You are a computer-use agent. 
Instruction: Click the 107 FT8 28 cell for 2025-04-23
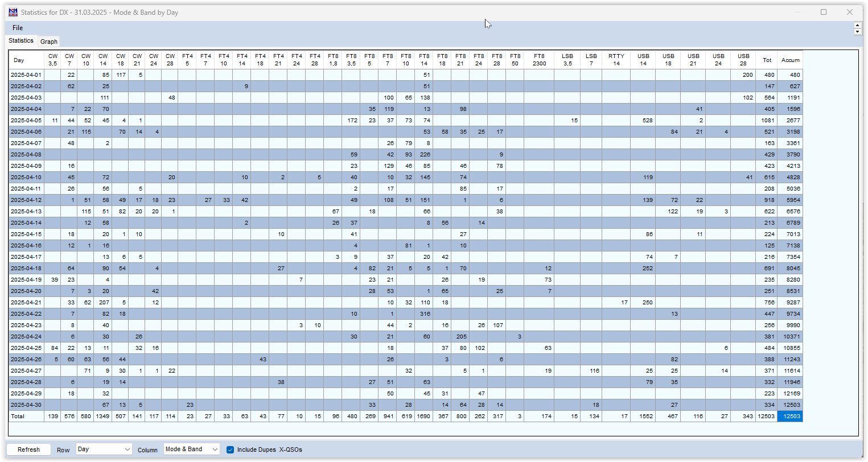coord(497,325)
